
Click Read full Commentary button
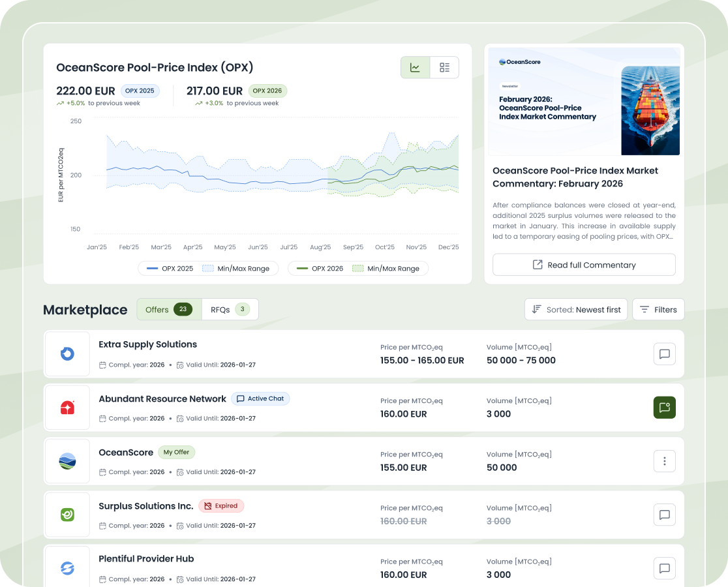[584, 265]
